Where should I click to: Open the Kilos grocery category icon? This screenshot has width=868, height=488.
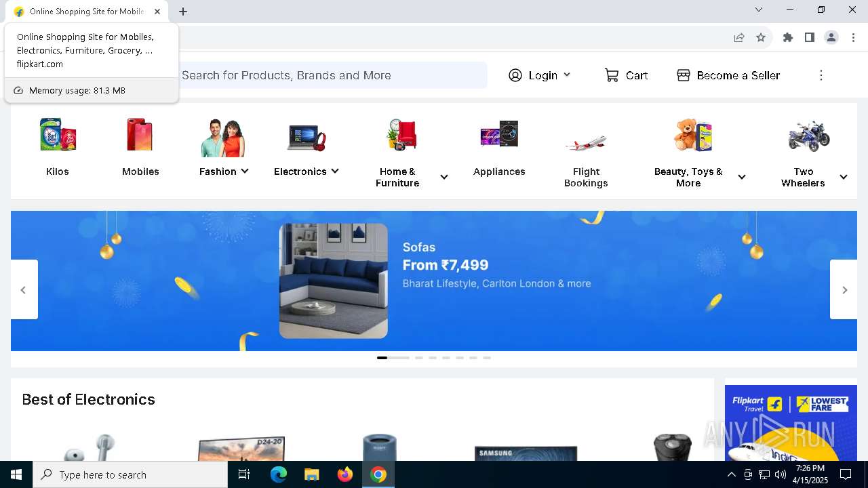(x=58, y=135)
